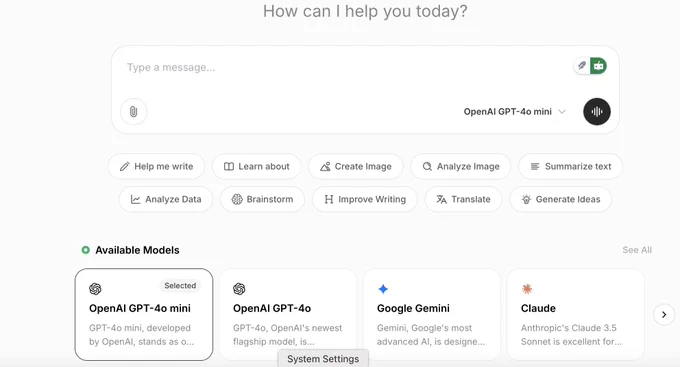The height and width of the screenshot is (367, 680).
Task: Switch to the feather mode toggle
Action: click(582, 66)
